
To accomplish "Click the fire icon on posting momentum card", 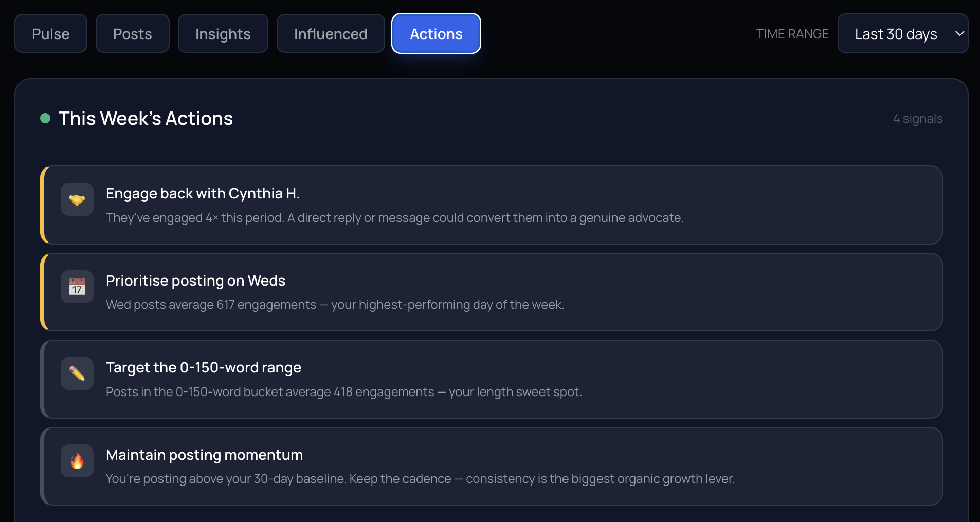I will click(77, 461).
